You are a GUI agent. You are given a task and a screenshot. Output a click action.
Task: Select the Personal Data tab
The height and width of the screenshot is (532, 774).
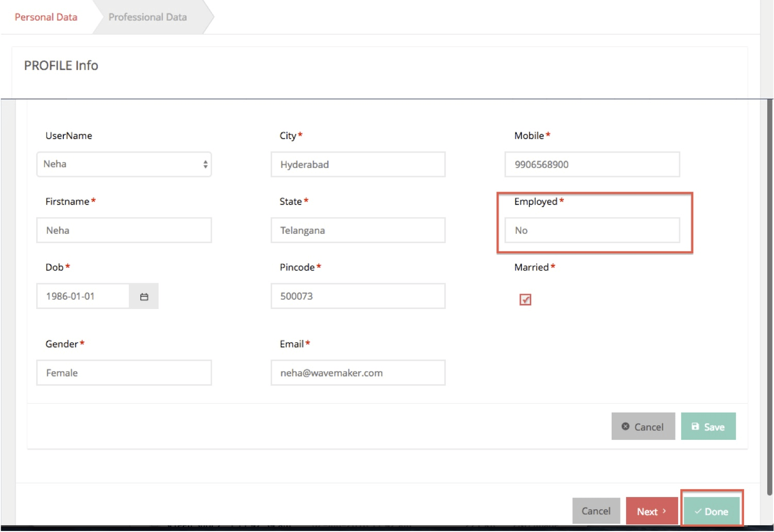click(x=46, y=17)
